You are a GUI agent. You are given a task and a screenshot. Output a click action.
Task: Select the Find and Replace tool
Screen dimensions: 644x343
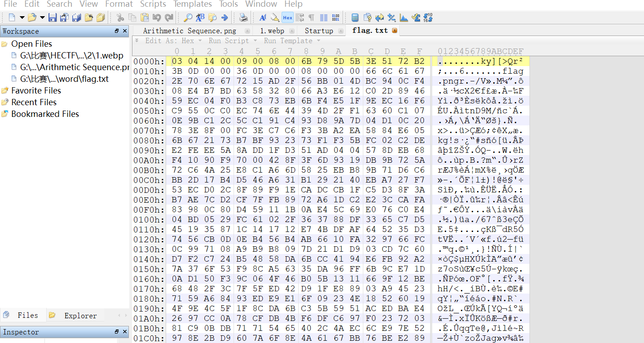click(x=200, y=17)
